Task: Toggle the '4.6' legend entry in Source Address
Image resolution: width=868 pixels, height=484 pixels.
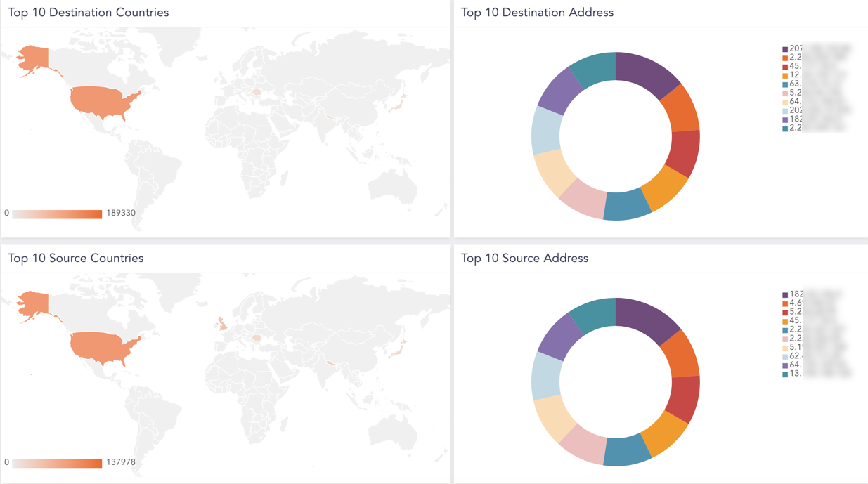Action: pyautogui.click(x=796, y=303)
